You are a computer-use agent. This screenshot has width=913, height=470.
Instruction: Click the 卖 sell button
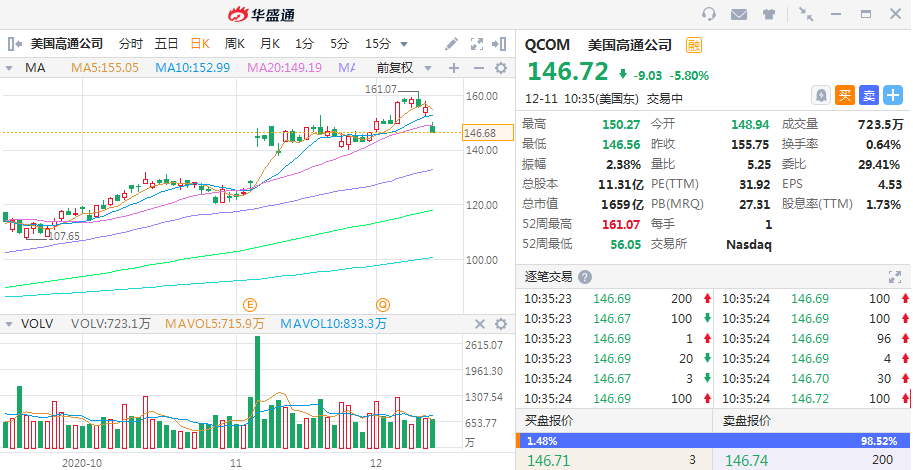coord(869,96)
